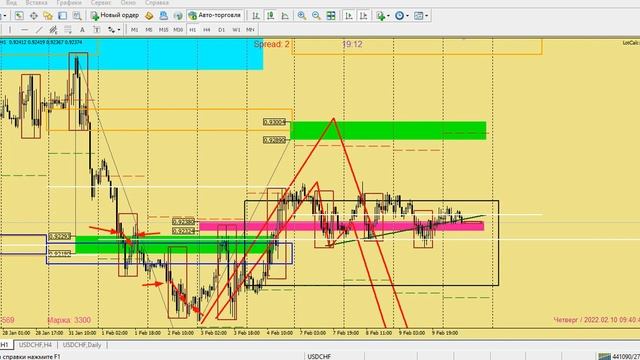
Task: Switch chart to candlesticks type
Action: [270, 16]
